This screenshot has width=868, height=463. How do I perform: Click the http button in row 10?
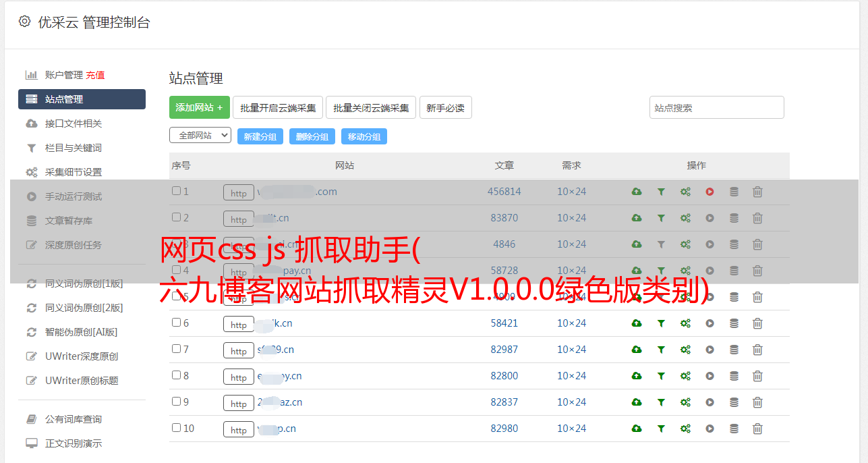pyautogui.click(x=239, y=429)
